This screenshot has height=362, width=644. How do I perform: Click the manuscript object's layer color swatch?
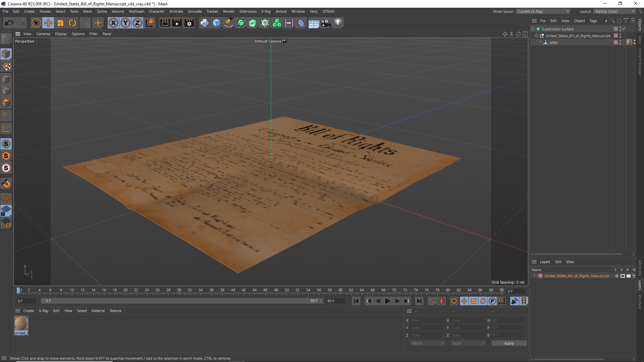[x=616, y=36]
